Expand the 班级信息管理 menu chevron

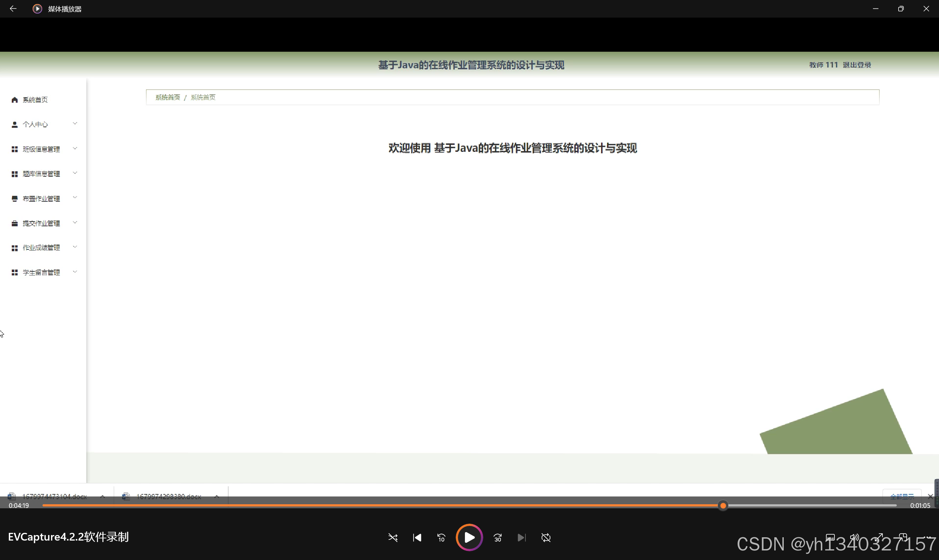point(75,148)
